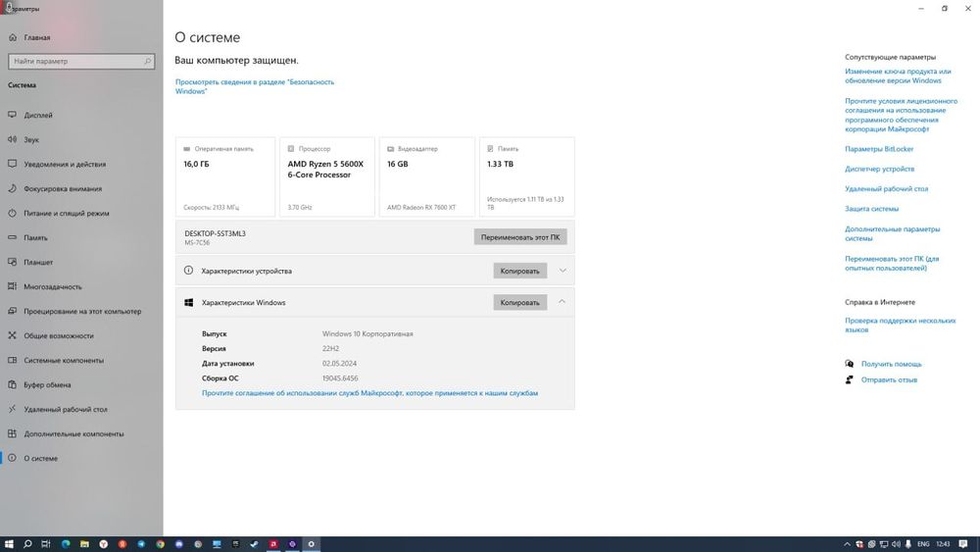Open Steam from taskbar
This screenshot has height=552, width=980.
point(255,544)
